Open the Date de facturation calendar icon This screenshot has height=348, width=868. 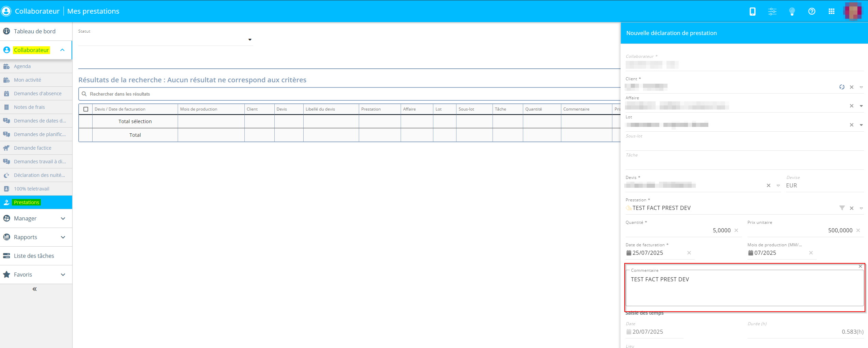click(629, 253)
